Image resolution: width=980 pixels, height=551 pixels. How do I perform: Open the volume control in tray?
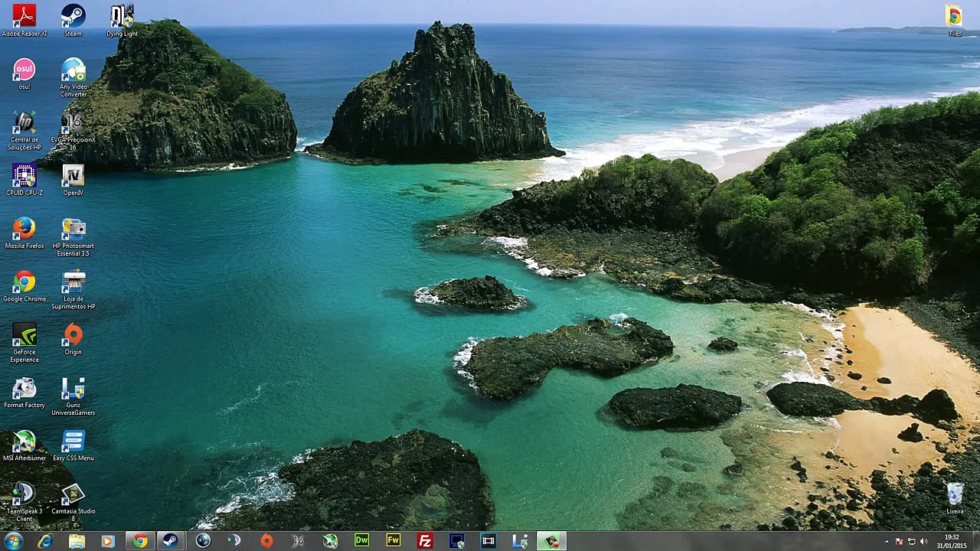pos(923,542)
